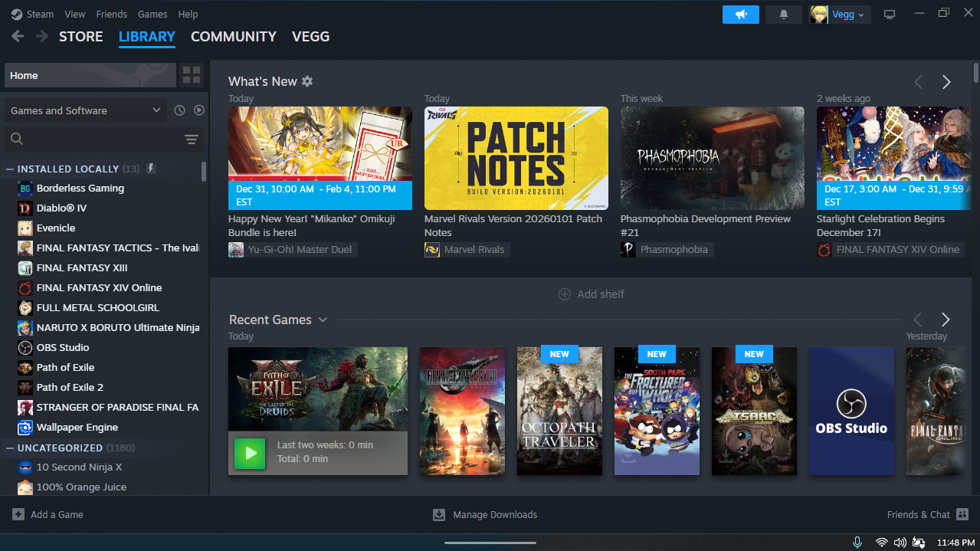Open Manage Downloads icon
This screenshot has height=551, width=980.
pyautogui.click(x=439, y=514)
